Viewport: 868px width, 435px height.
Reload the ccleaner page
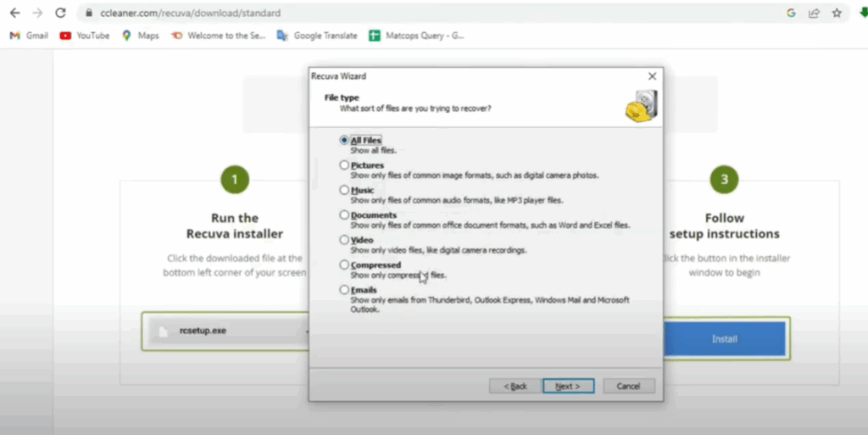tap(60, 13)
